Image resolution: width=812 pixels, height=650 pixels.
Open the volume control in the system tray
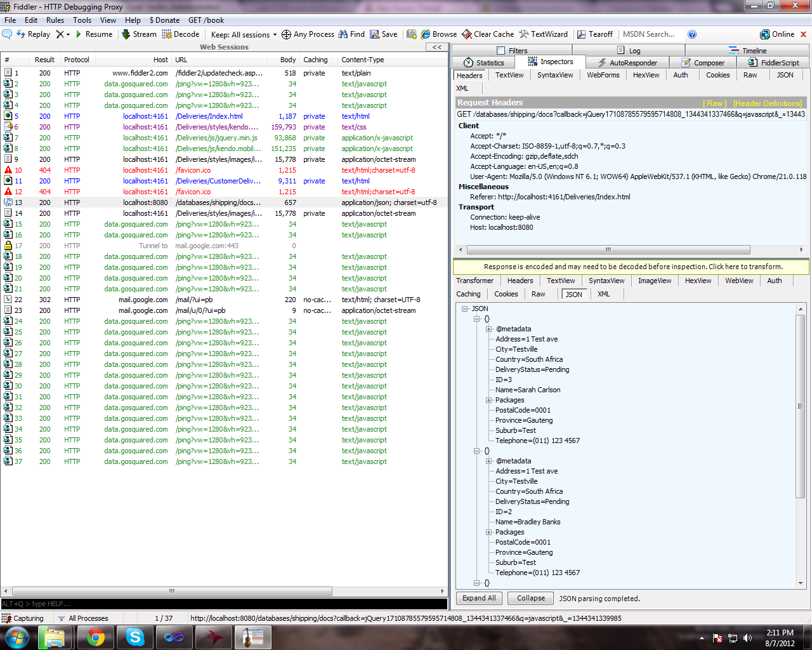[x=747, y=638]
